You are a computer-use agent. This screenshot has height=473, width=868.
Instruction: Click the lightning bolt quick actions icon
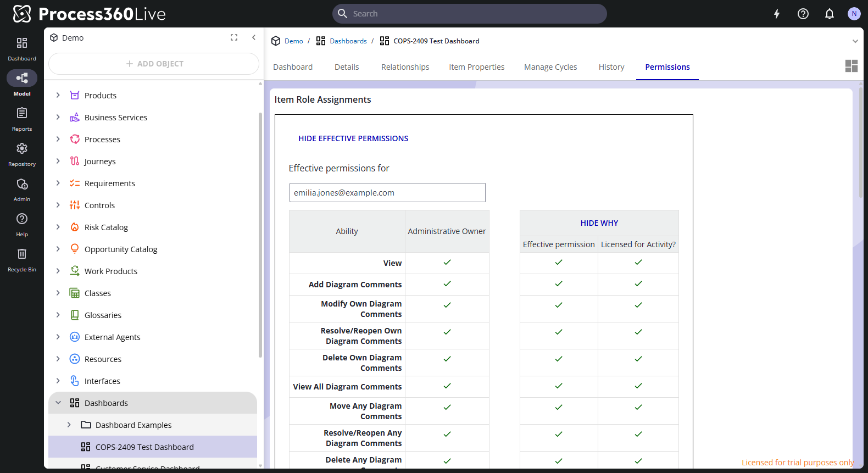pos(777,14)
